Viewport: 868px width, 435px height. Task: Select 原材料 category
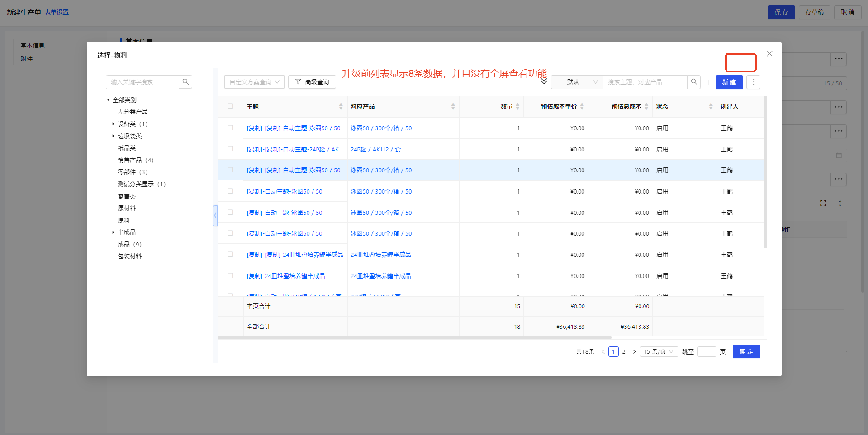[x=127, y=208]
